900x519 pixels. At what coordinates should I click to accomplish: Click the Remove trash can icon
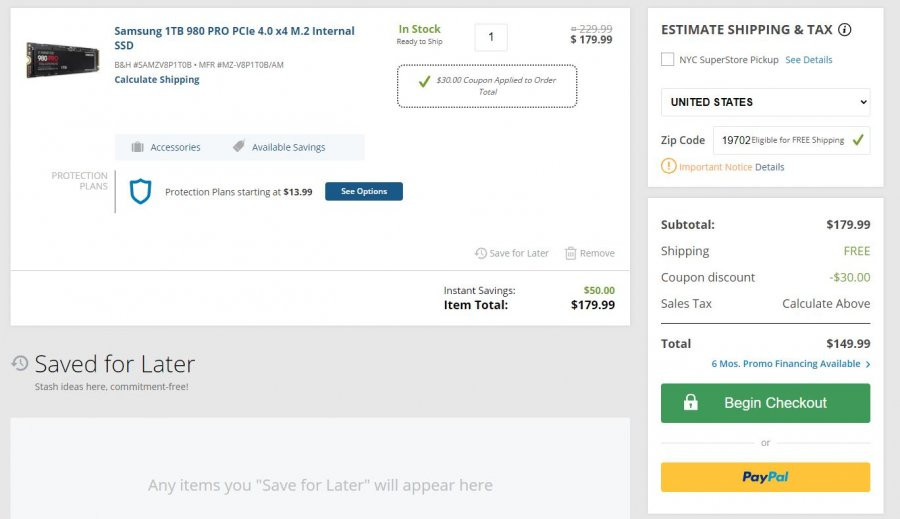[x=571, y=253]
